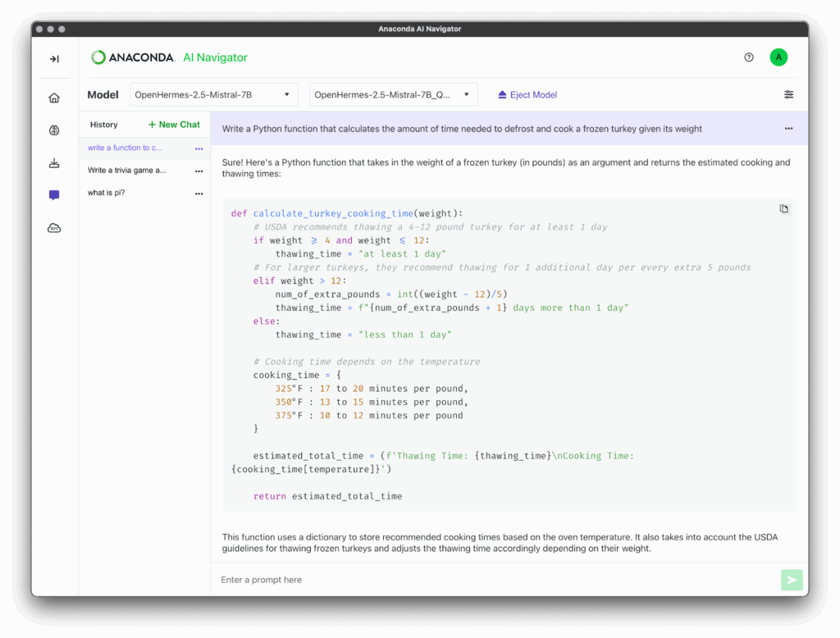Select 'what is pi?' history item

point(106,193)
